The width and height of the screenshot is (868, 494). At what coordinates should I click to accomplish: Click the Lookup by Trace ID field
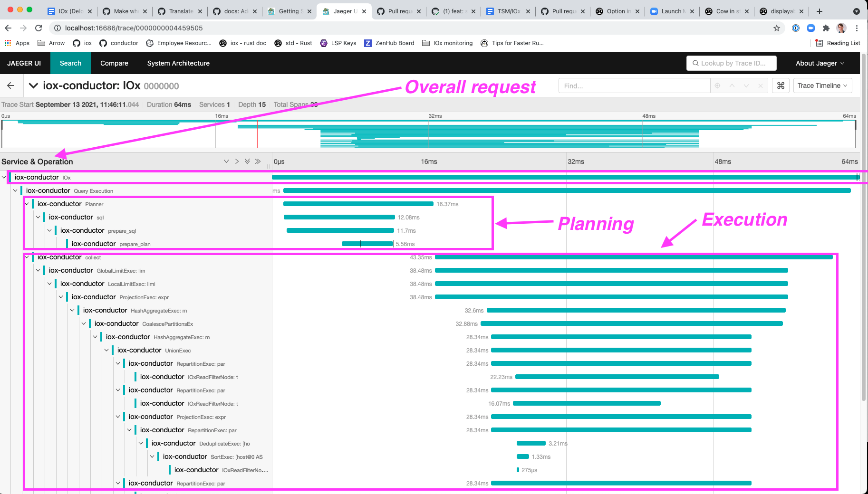[x=732, y=63]
